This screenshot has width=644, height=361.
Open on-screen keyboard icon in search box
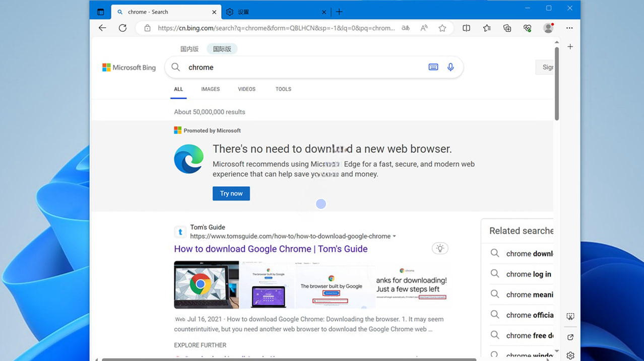pos(433,67)
